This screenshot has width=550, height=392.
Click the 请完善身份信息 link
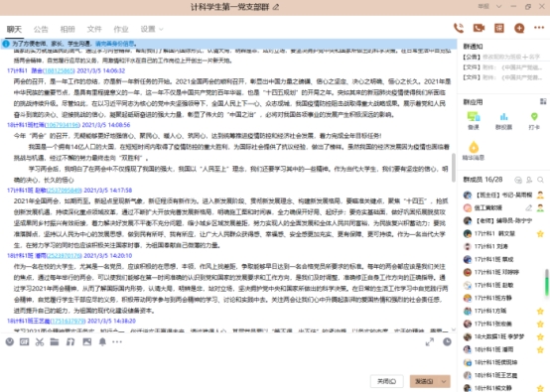point(115,44)
